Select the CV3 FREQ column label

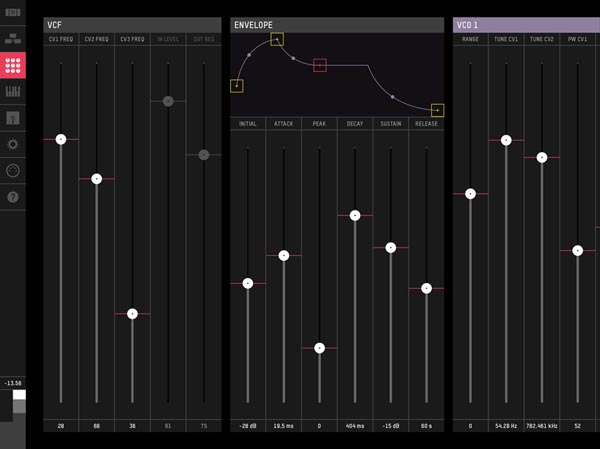tap(132, 39)
